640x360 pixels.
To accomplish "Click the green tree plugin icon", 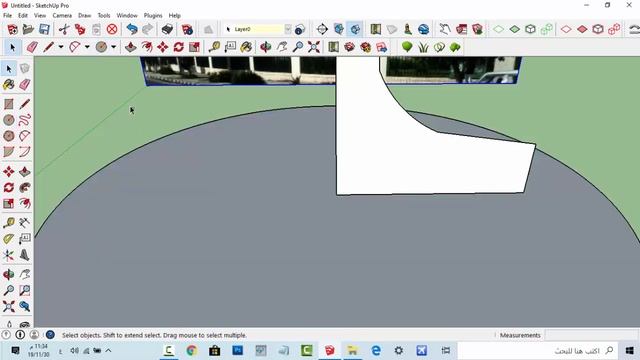I will 407,47.
